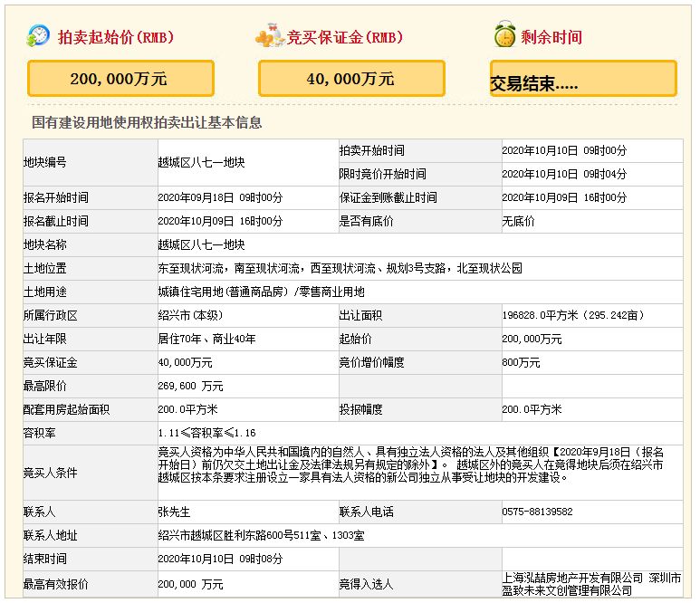Click the 1.11≤容积率≤1.16 value
The image size is (700, 603).
coord(207,434)
